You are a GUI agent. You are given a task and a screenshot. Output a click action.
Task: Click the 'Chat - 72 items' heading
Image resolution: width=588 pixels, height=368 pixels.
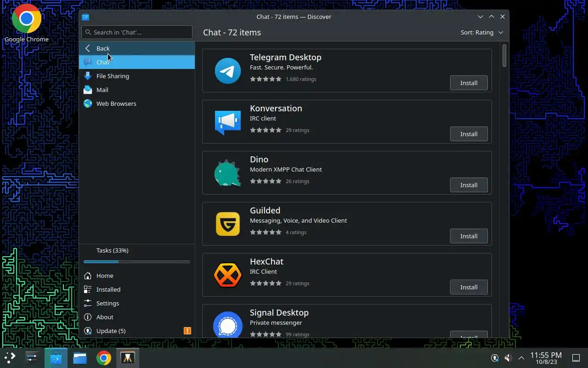[232, 32]
